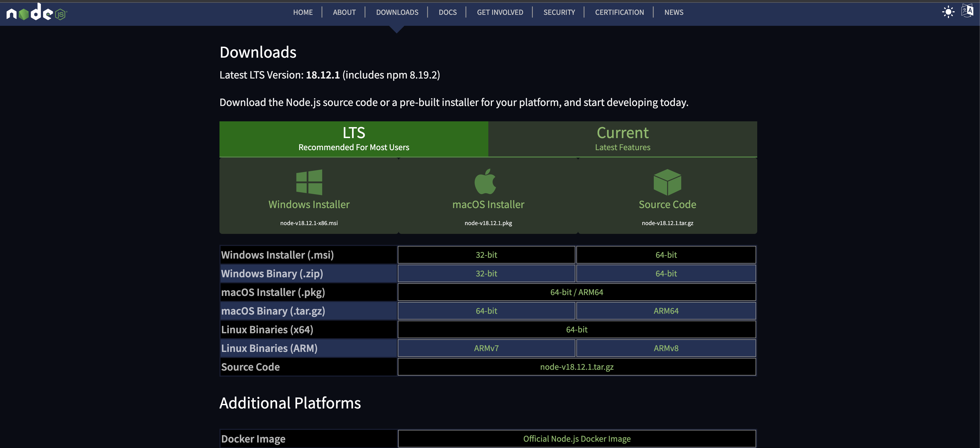
Task: Open the SECURITY nav item
Action: pyautogui.click(x=559, y=12)
